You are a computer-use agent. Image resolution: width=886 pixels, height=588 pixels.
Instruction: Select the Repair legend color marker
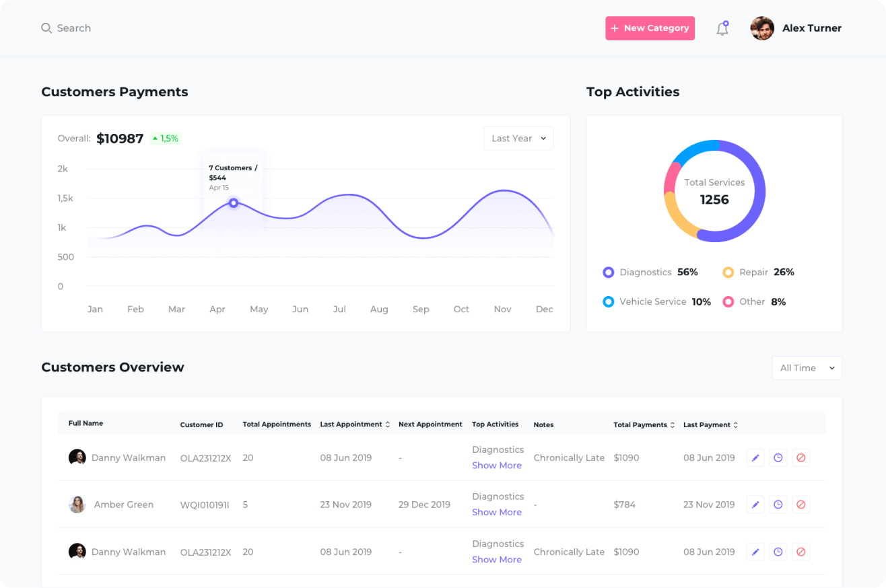pyautogui.click(x=728, y=272)
